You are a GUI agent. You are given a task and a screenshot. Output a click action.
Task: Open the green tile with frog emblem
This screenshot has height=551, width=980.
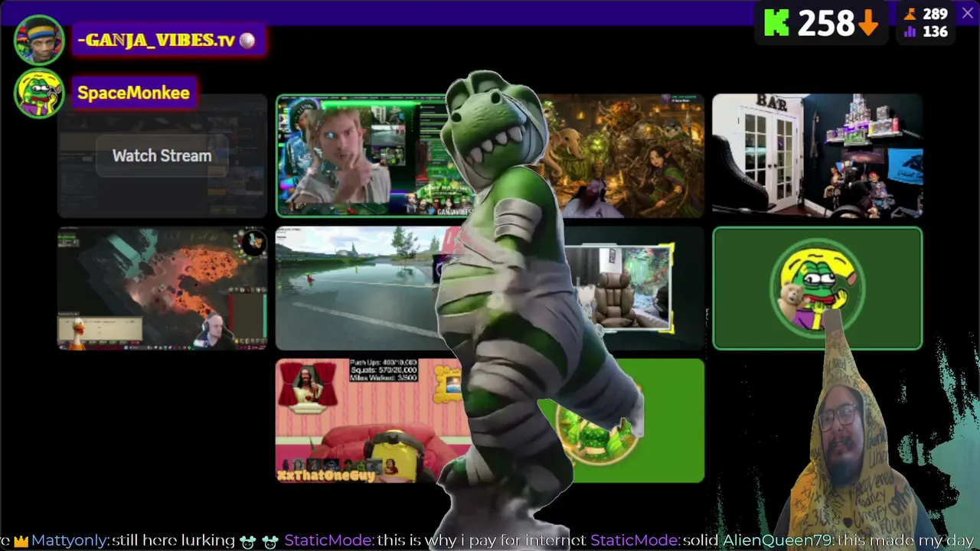(x=817, y=289)
